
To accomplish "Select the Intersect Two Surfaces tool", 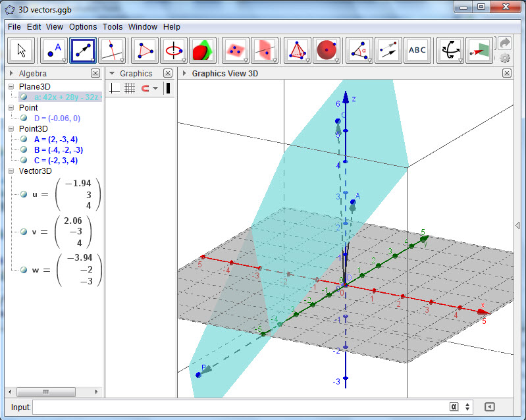I will (203, 51).
